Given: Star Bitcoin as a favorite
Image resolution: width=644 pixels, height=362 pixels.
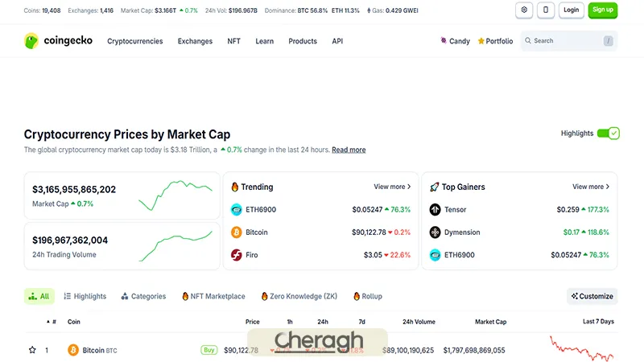Looking at the screenshot, I should [32, 350].
